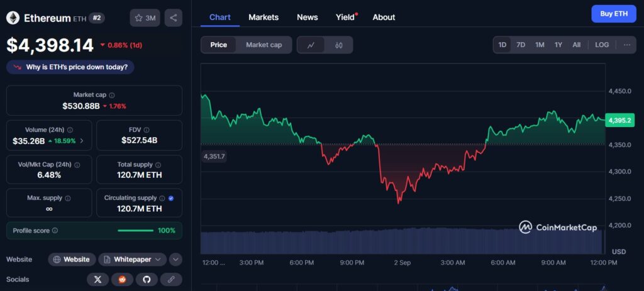Show Market cap info tooltip icon
Image resolution: width=644 pixels, height=291 pixels.
112,95
